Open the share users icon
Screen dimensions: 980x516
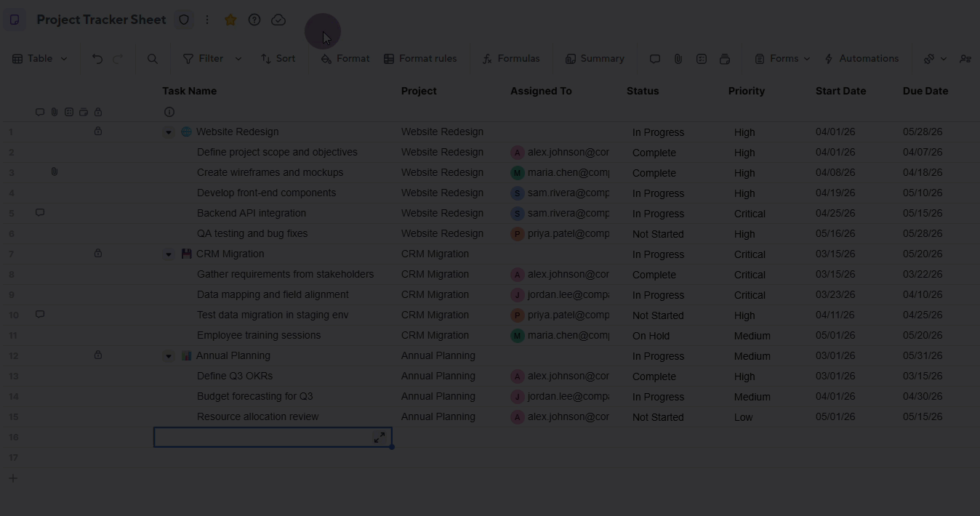coord(965,59)
